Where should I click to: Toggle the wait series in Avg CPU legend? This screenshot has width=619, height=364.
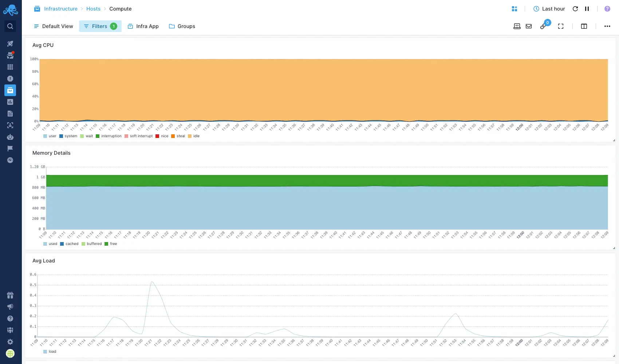(x=87, y=136)
